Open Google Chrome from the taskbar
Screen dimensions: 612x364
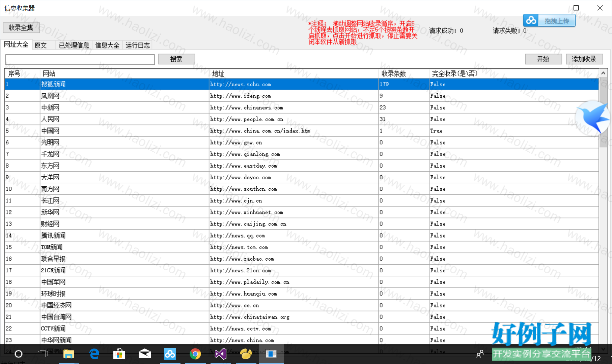(195, 354)
